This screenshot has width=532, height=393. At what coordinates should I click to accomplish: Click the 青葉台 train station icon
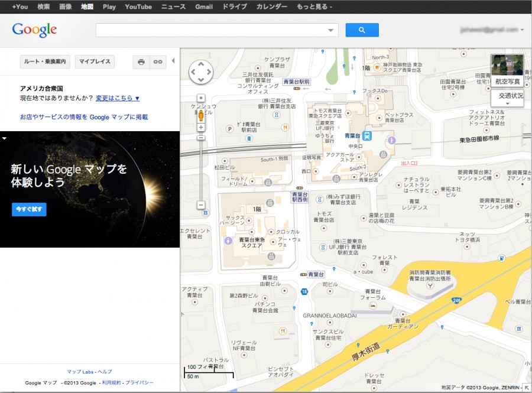[366, 136]
